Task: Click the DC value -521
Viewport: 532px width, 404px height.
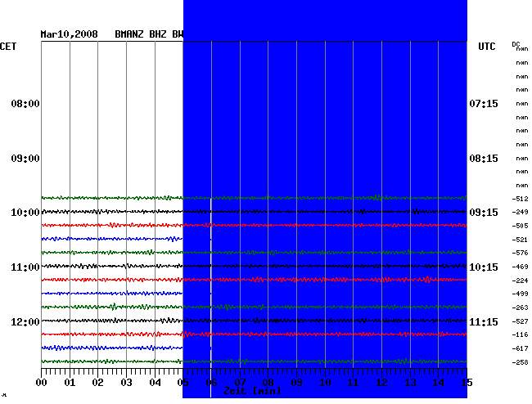Action: [x=520, y=240]
